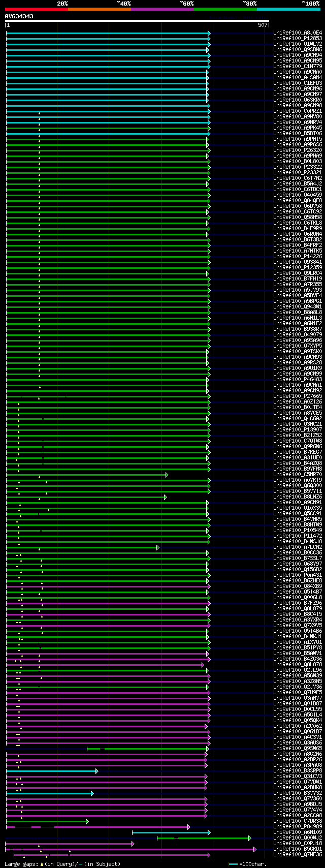The height and width of the screenshot is (868, 325).
Task: Click the short green alignment bar for UniRef100_C5MR70
Action: tap(87, 475)
